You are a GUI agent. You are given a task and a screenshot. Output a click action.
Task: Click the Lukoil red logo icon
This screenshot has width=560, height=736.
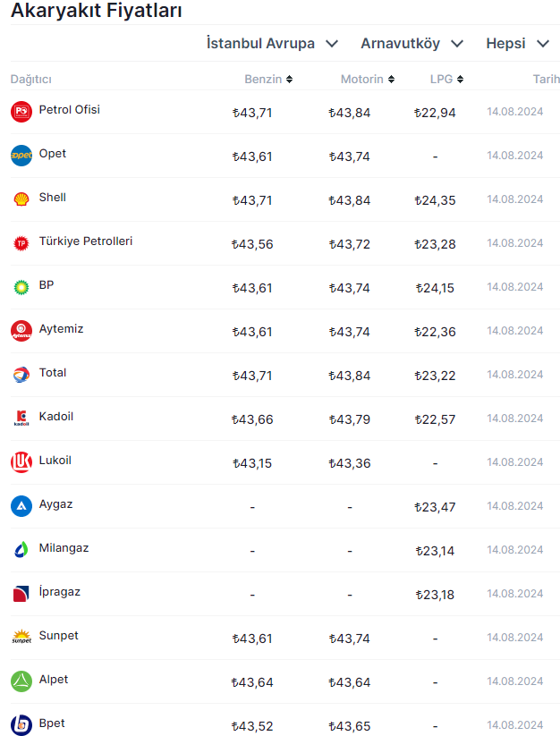21,462
